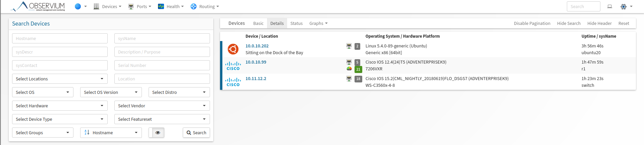Screen dimensions: 644x145
Task: Click the laptop display icon in navbar
Action: tap(610, 6)
